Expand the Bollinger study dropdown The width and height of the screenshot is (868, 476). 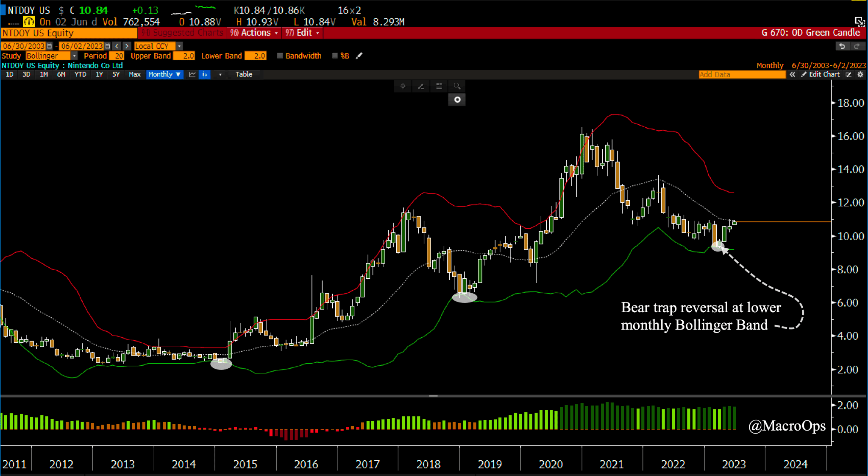74,56
